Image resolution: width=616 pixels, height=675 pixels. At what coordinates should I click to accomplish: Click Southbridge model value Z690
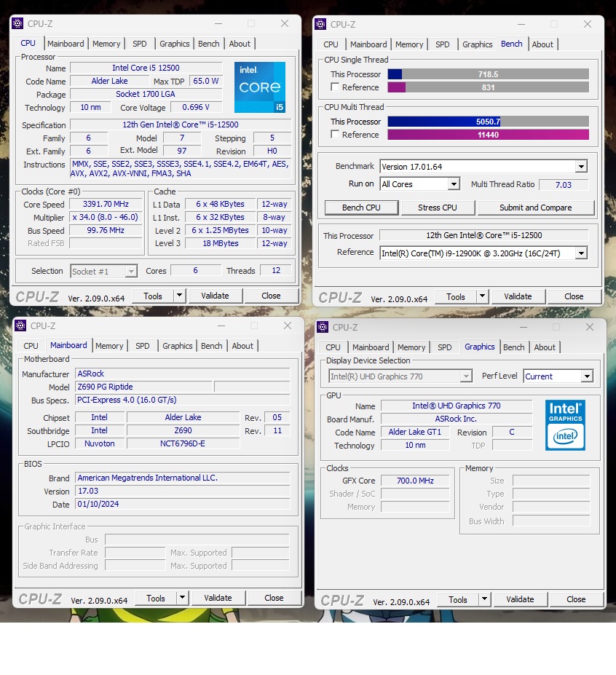point(183,430)
